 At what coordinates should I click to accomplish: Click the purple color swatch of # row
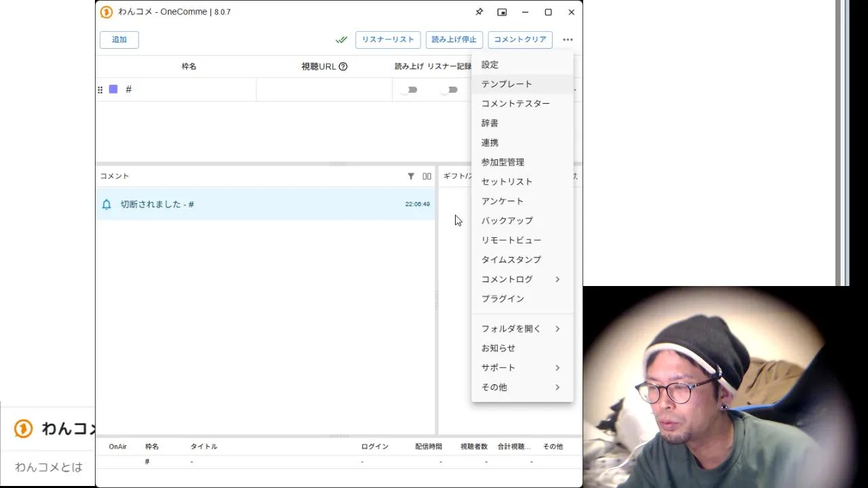(x=113, y=89)
